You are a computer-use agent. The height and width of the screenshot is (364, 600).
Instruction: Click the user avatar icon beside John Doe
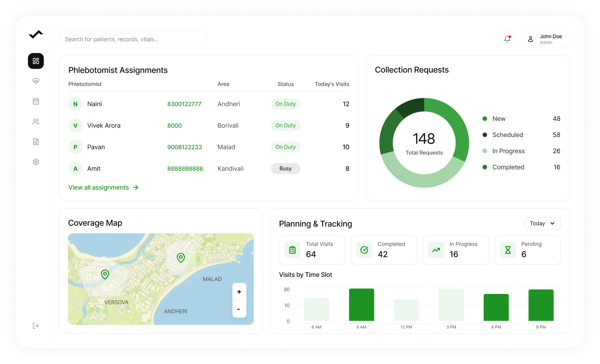[530, 39]
